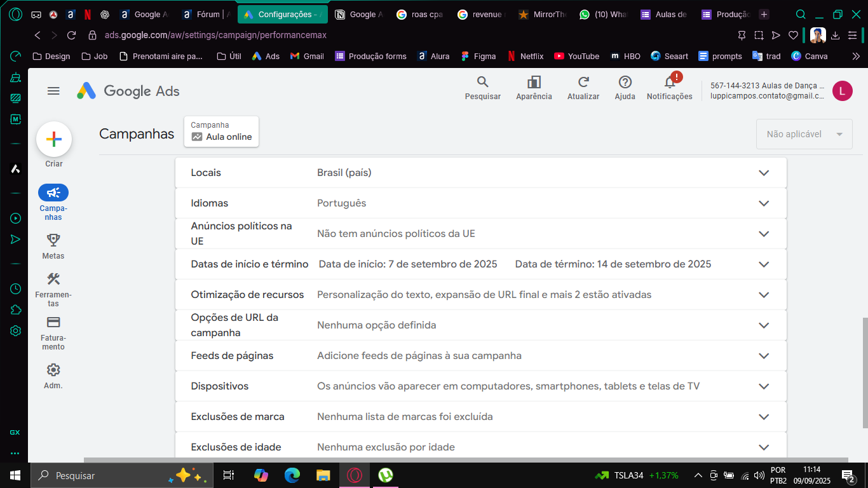Click the browser bookmark heart icon
Screen dimensions: 868x488
click(793, 36)
